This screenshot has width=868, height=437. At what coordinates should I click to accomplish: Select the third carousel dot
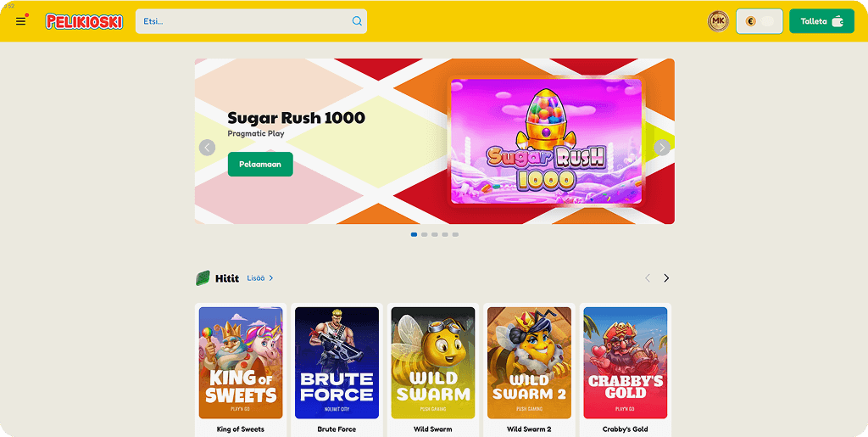point(435,234)
